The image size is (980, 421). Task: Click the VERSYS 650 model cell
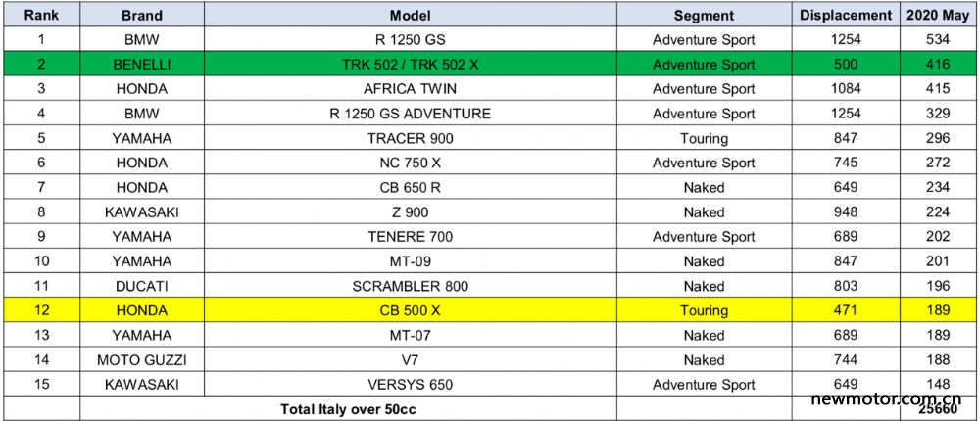pos(410,384)
